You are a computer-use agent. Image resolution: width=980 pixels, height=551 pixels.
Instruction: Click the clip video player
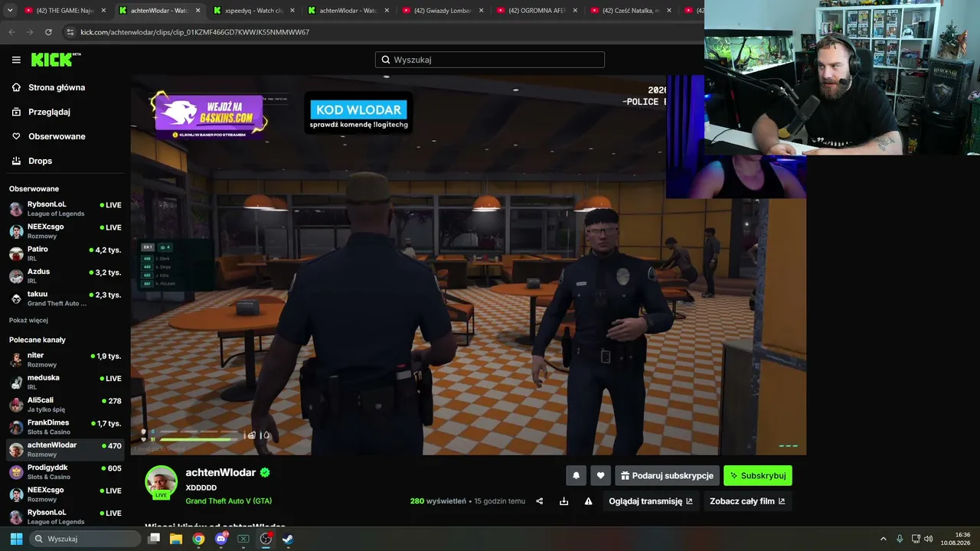tap(468, 265)
